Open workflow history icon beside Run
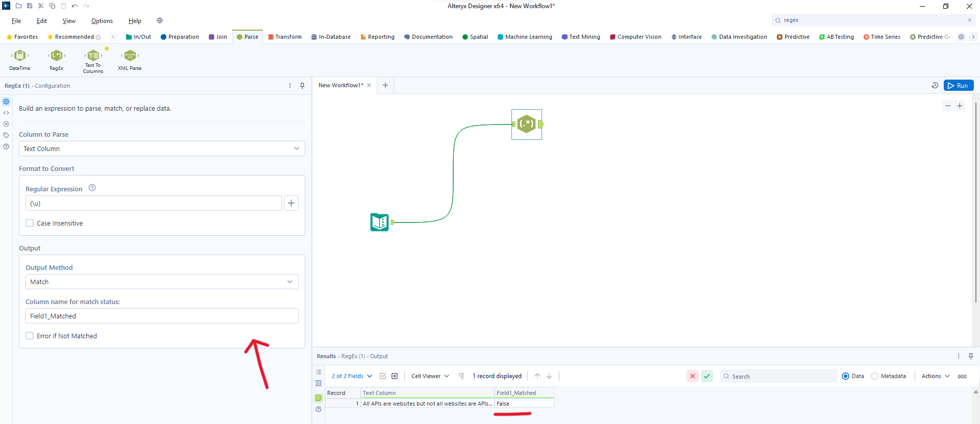 [x=935, y=85]
